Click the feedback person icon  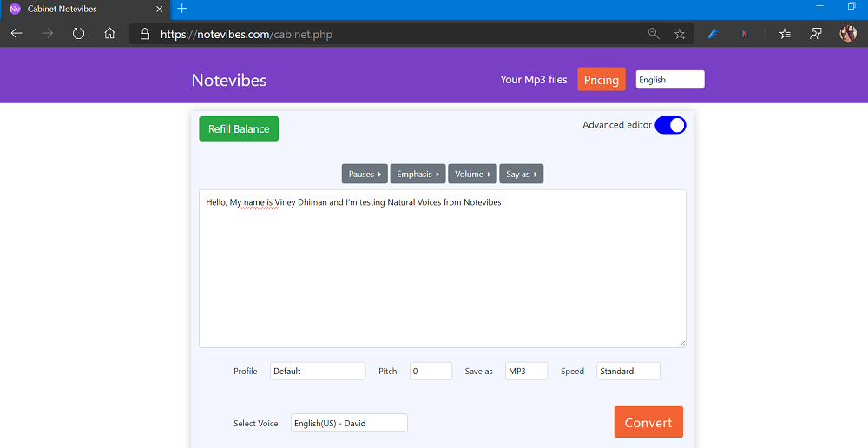[x=815, y=34]
